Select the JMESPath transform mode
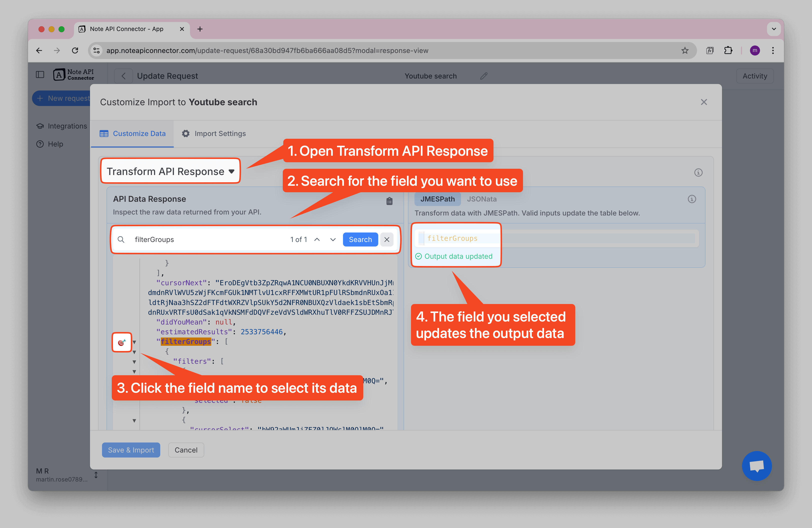 pyautogui.click(x=437, y=199)
